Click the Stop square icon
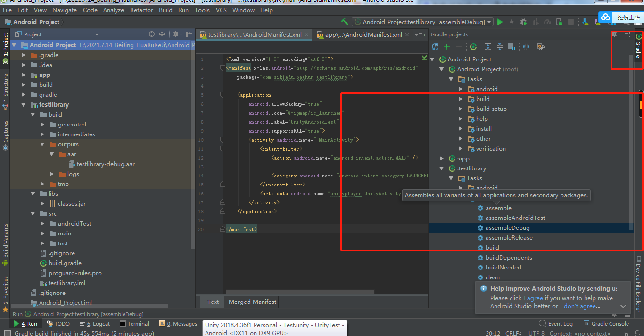This screenshot has height=336, width=644. [571, 22]
